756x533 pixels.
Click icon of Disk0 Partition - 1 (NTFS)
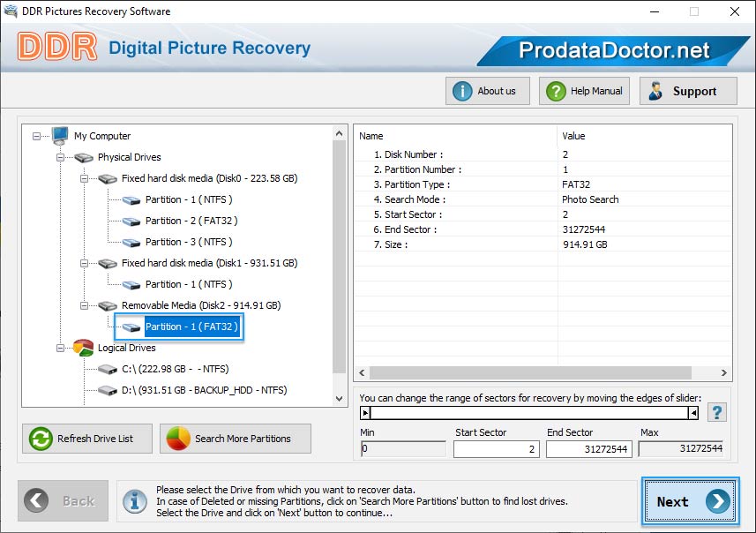[131, 200]
